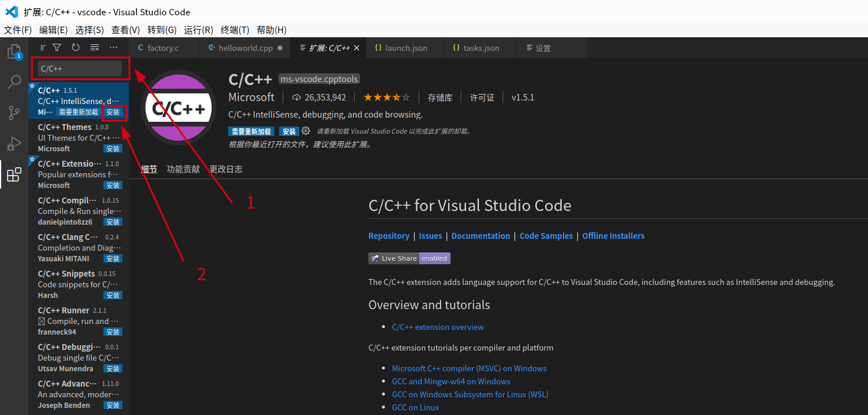Open the extensions More Actions ellipsis
The height and width of the screenshot is (415, 868).
[x=113, y=47]
